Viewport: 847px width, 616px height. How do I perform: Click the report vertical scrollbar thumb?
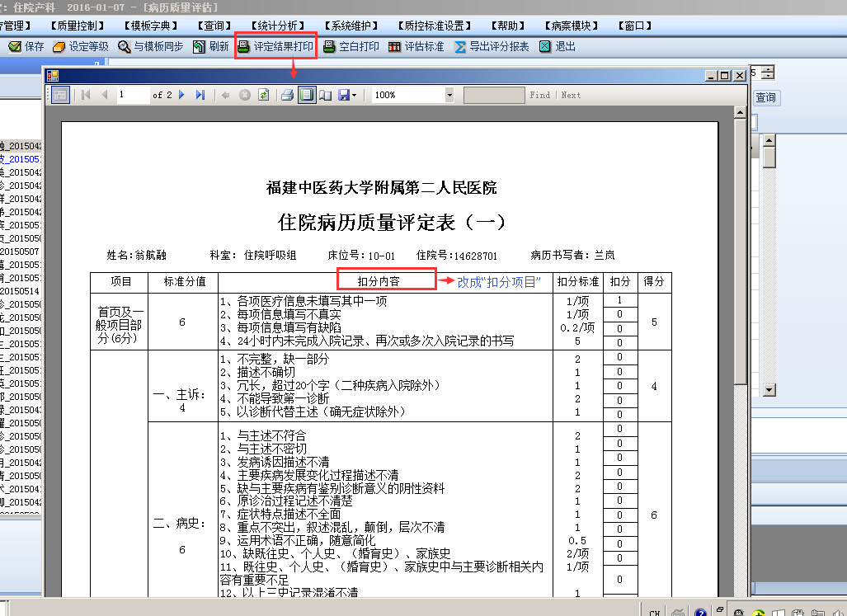pyautogui.click(x=740, y=251)
